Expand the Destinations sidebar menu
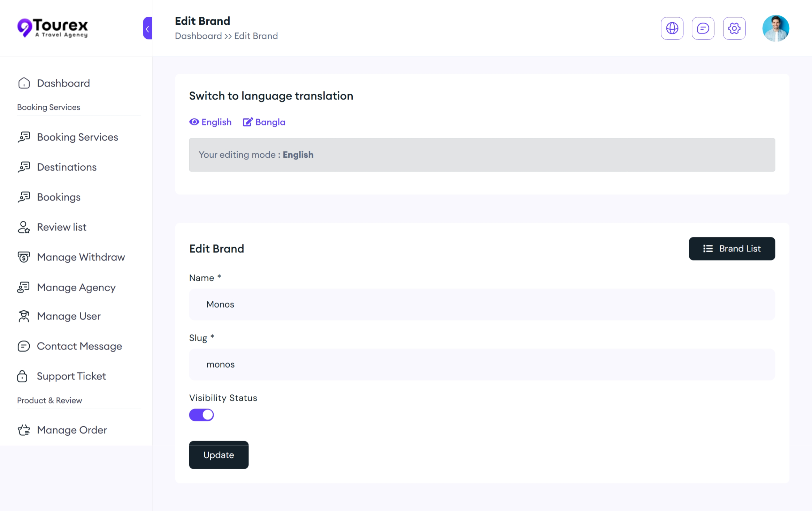Screen dimensions: 812x511 [x=67, y=167]
